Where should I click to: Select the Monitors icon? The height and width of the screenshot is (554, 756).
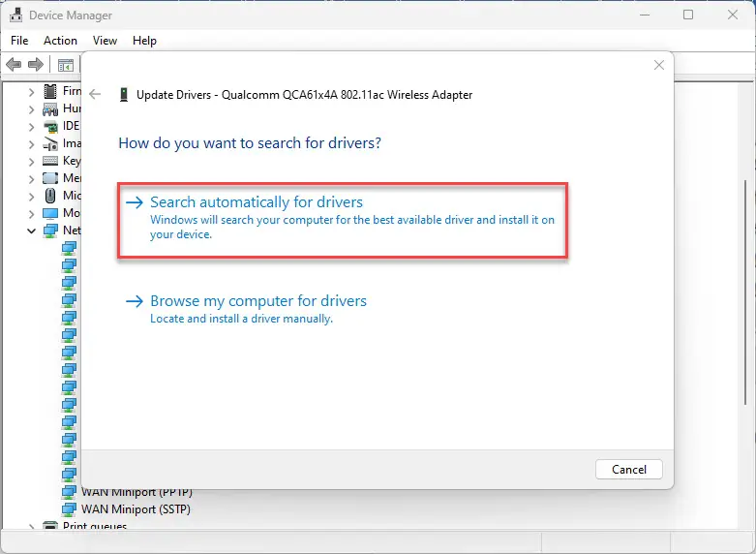(50, 213)
